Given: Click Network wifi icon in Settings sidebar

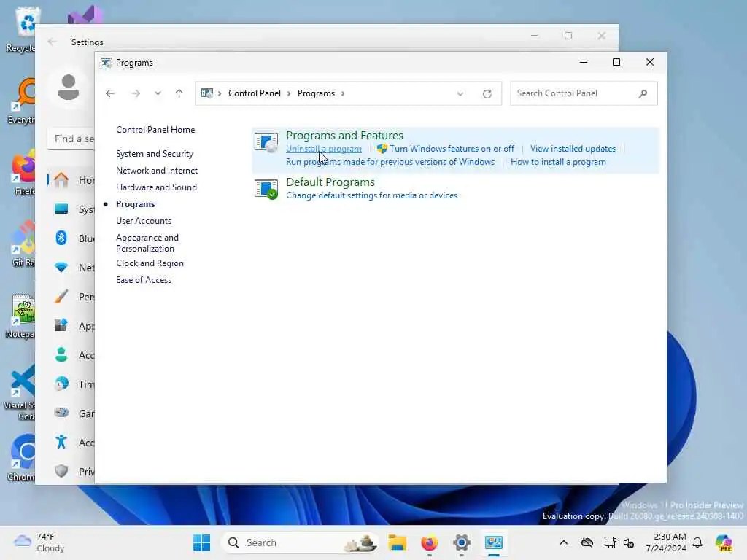Looking at the screenshot, I should pyautogui.click(x=61, y=267).
